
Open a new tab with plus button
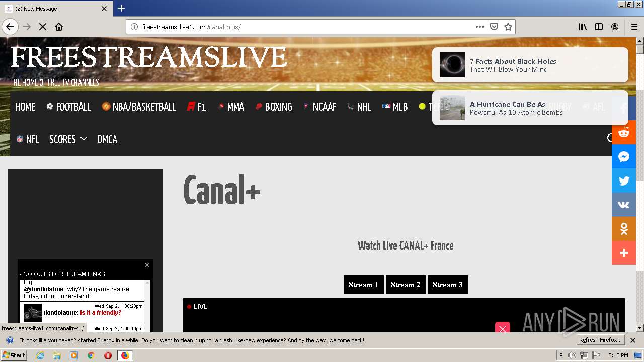coord(121,8)
